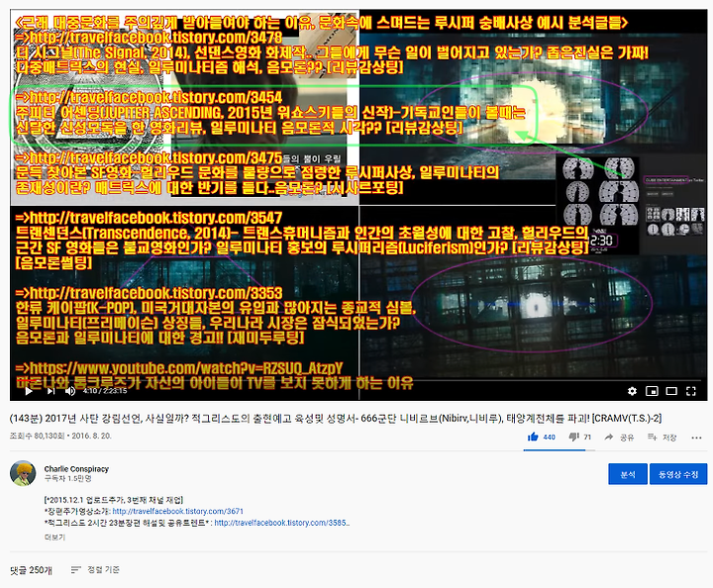
Task: Open comment sort 정렬 기준 dropdown
Action: (95, 569)
